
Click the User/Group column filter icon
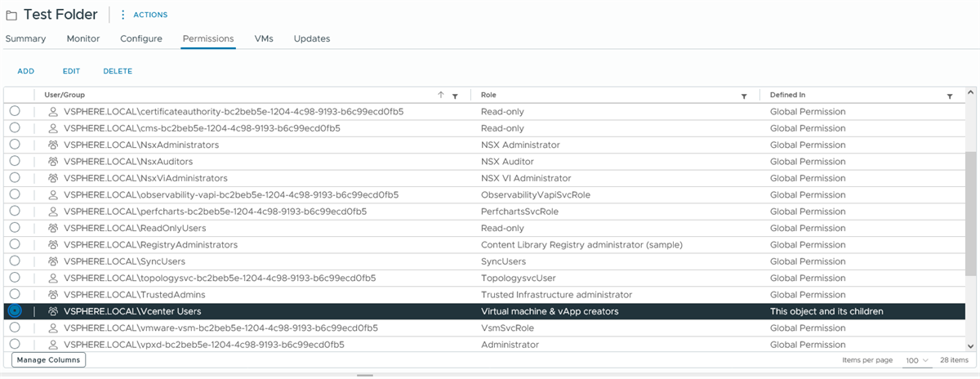click(455, 96)
